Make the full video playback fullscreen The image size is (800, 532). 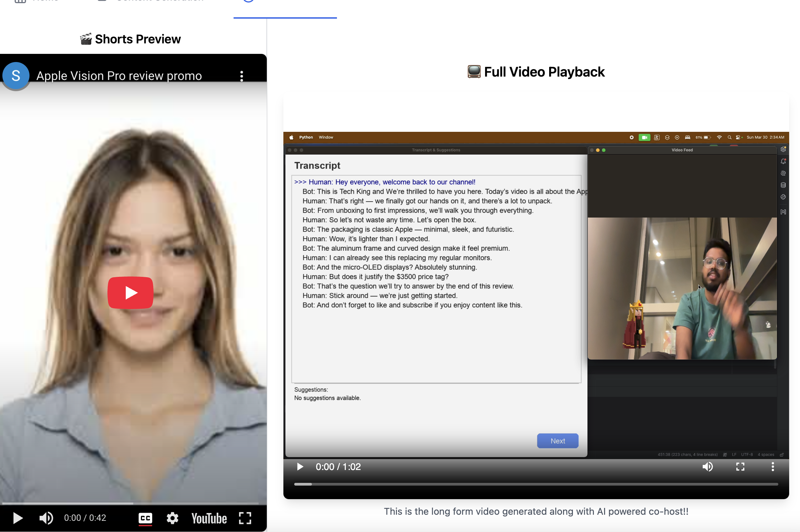pyautogui.click(x=740, y=467)
